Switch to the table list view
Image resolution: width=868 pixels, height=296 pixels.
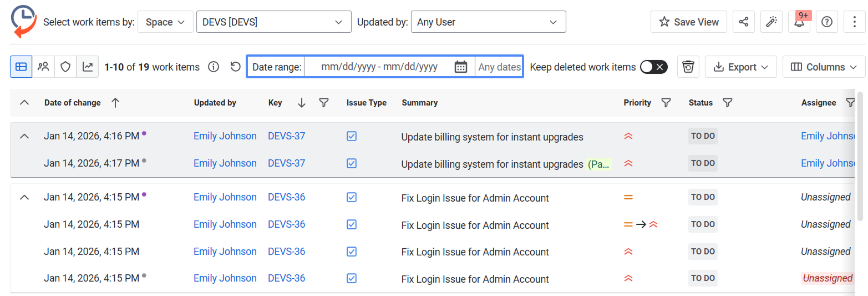21,67
